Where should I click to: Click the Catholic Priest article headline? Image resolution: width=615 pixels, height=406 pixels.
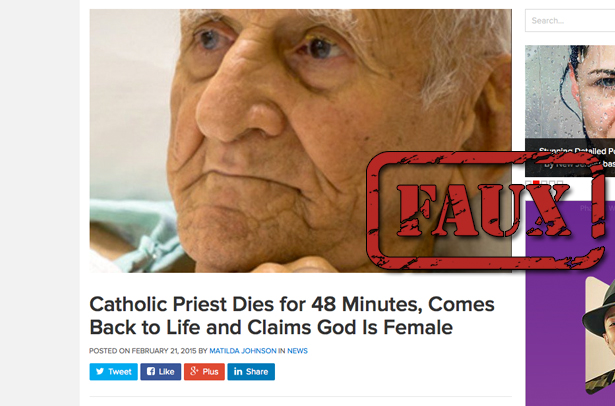pyautogui.click(x=291, y=315)
